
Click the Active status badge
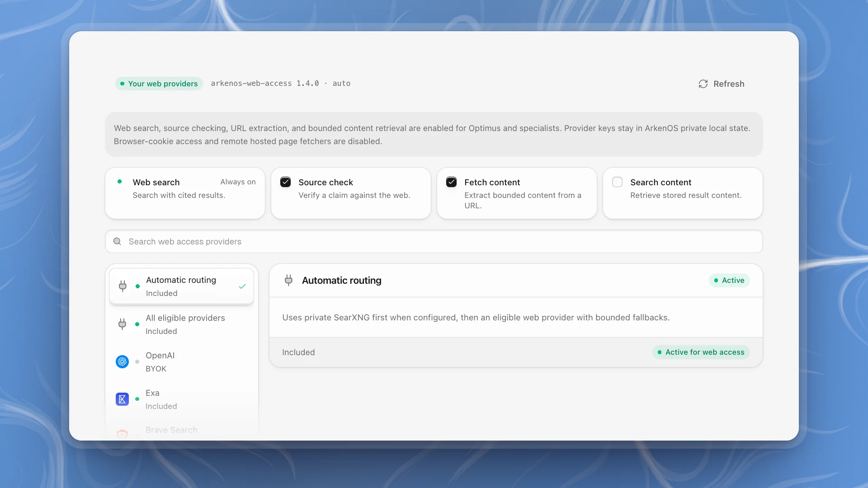pyautogui.click(x=729, y=280)
